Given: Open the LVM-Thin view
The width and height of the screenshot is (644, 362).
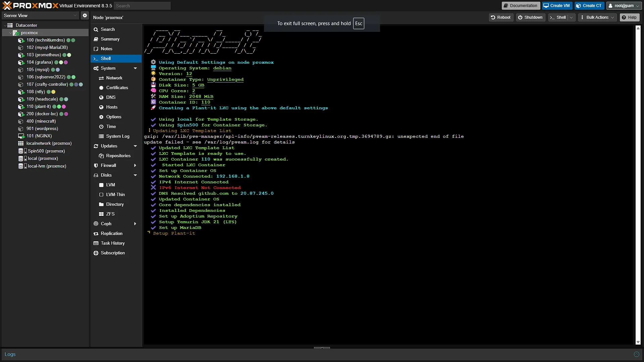Looking at the screenshot, I should (x=116, y=195).
